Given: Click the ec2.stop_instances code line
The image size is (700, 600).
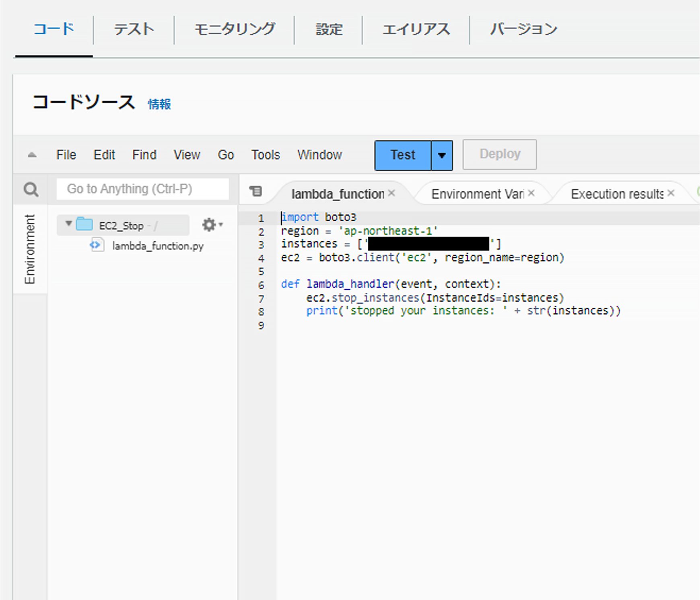Looking at the screenshot, I should click(x=435, y=298).
